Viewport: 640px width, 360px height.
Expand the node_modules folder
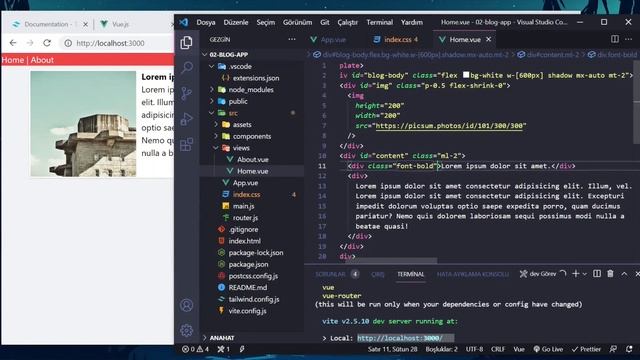pos(211,89)
